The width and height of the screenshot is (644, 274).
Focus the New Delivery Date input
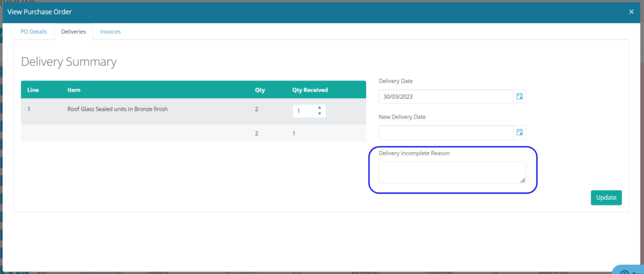coord(446,133)
